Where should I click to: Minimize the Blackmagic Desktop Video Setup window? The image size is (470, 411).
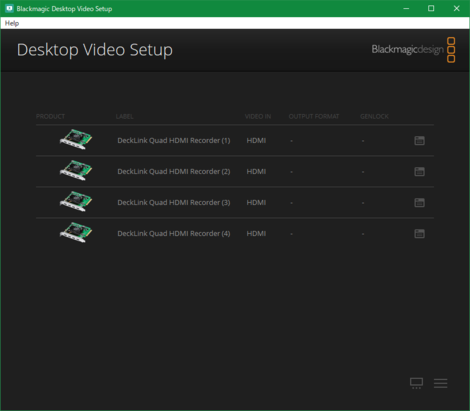point(406,8)
